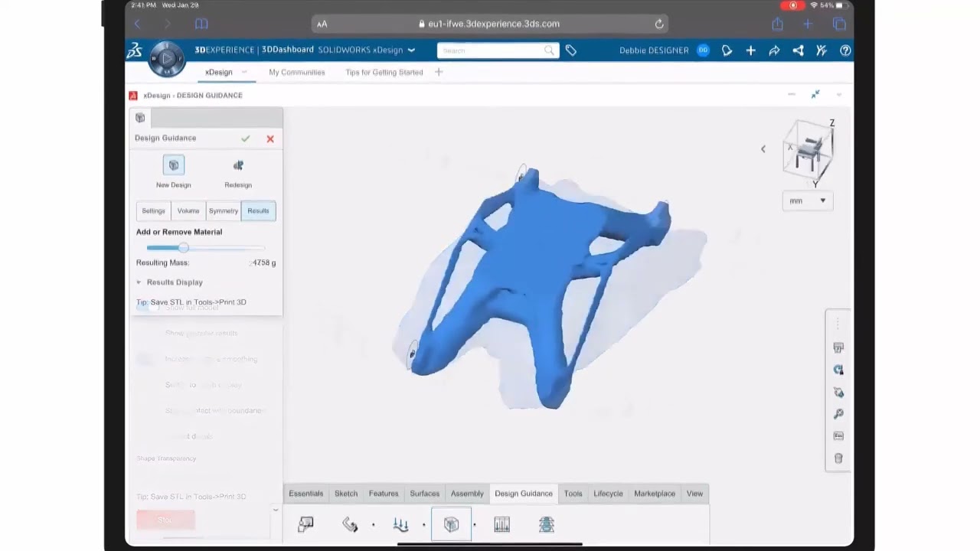Open the mm units dropdown
Image resolution: width=980 pixels, height=551 pixels.
807,201
